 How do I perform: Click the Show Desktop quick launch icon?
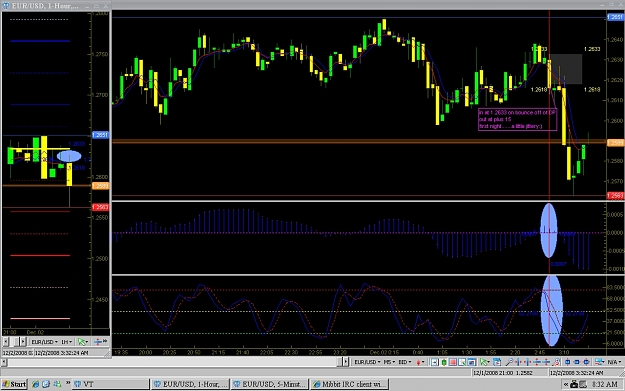(46, 384)
